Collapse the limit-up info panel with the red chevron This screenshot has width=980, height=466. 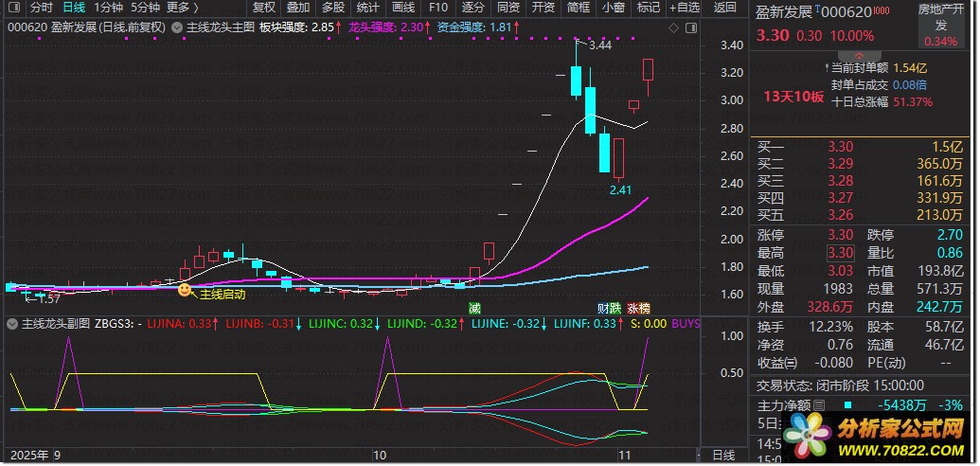pyautogui.click(x=860, y=55)
